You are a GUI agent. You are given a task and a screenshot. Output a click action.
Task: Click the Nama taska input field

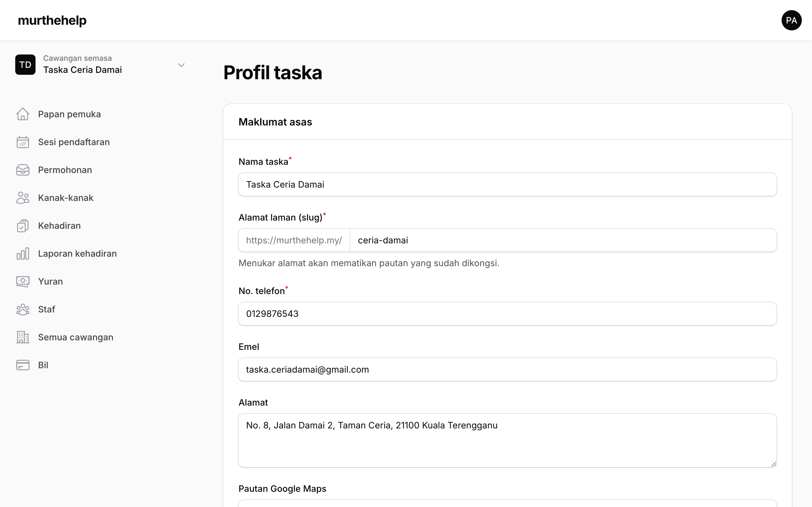pos(507,184)
